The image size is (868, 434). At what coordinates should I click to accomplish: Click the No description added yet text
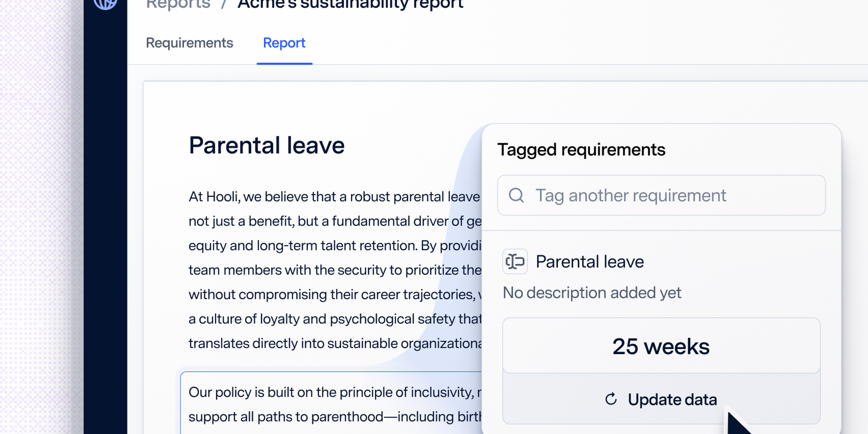[592, 293]
